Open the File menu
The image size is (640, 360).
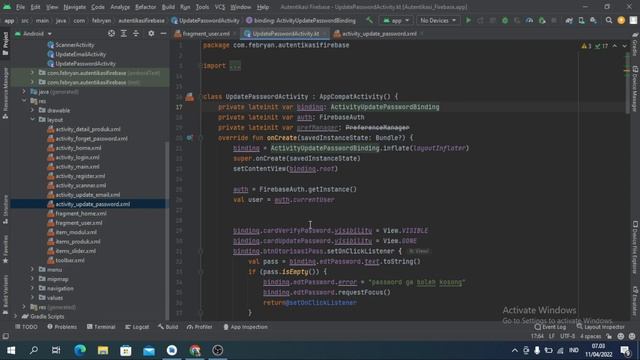click(x=20, y=7)
